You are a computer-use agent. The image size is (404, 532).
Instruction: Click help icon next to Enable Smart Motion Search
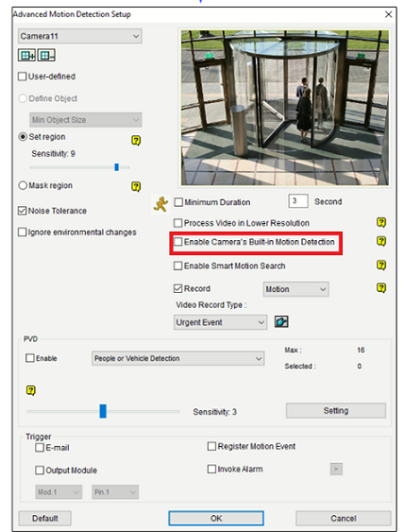[381, 265]
